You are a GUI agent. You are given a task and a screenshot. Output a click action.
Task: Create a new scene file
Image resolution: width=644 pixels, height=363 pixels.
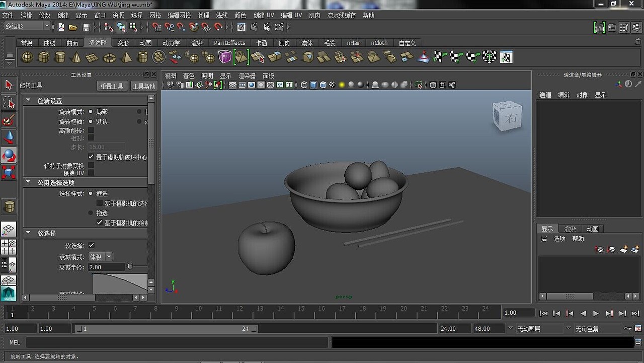point(61,27)
